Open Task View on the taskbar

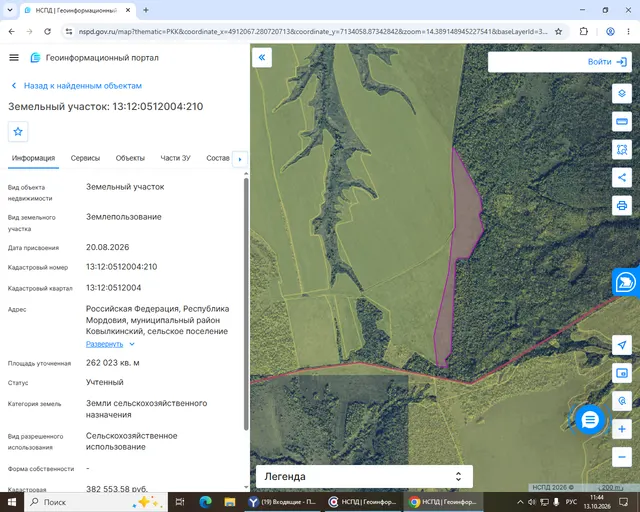(180, 502)
